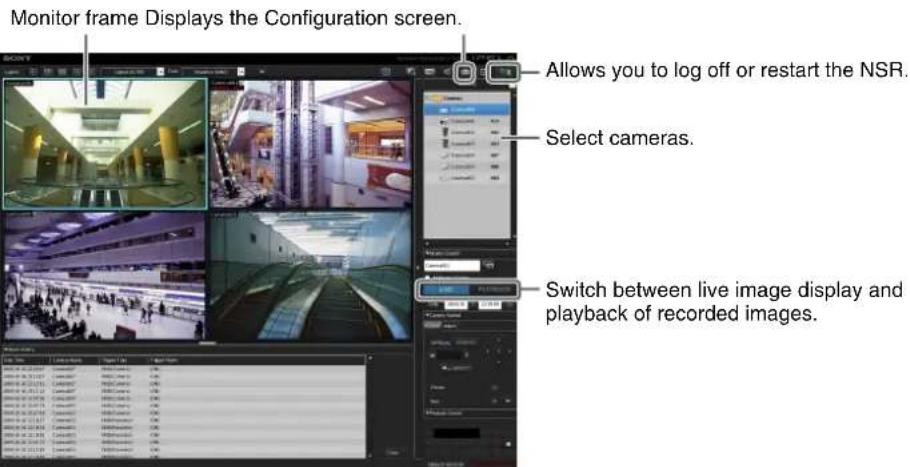Image resolution: width=910 pixels, height=467 pixels.
Task: Select the teal-highlighted hallway monitor frame
Action: (x=104, y=143)
